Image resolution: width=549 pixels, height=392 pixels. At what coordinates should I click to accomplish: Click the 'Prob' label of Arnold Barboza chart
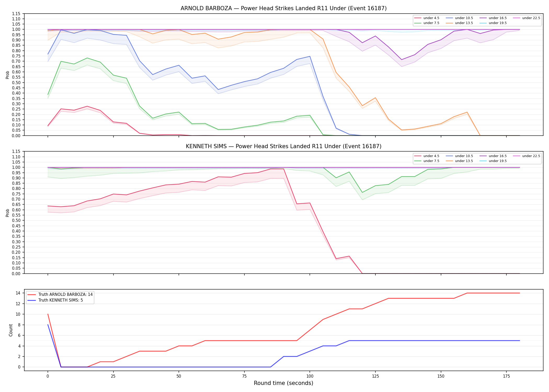point(8,75)
